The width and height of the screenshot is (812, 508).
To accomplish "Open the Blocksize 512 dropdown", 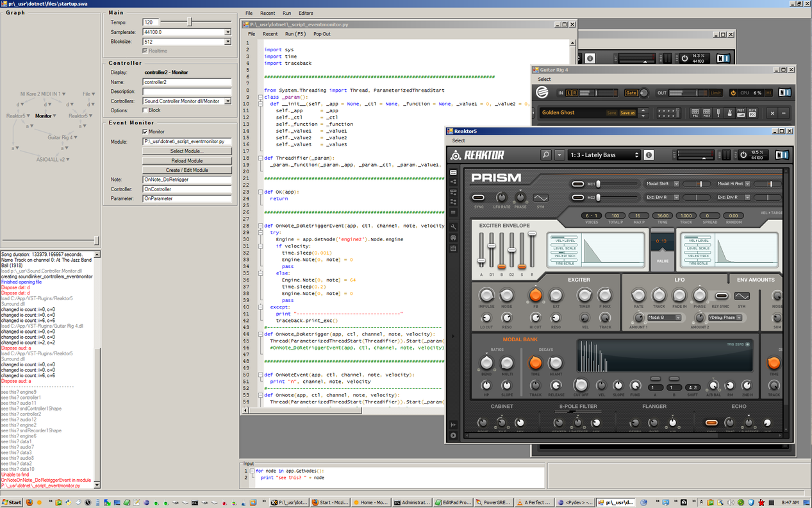I will pyautogui.click(x=228, y=42).
